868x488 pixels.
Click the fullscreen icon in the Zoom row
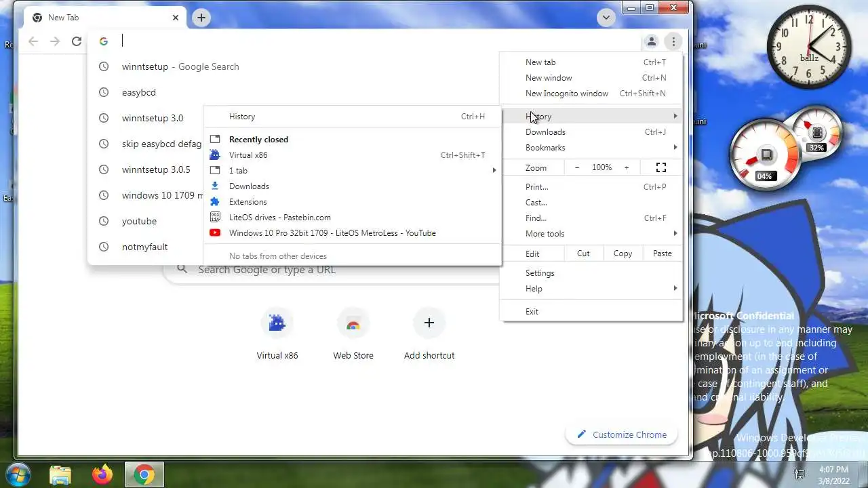(661, 167)
